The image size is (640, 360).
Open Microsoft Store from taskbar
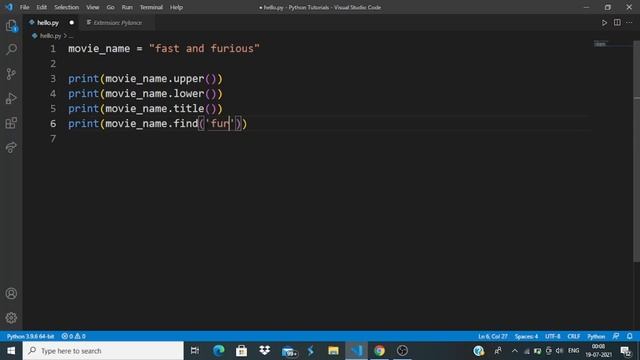pyautogui.click(x=242, y=351)
